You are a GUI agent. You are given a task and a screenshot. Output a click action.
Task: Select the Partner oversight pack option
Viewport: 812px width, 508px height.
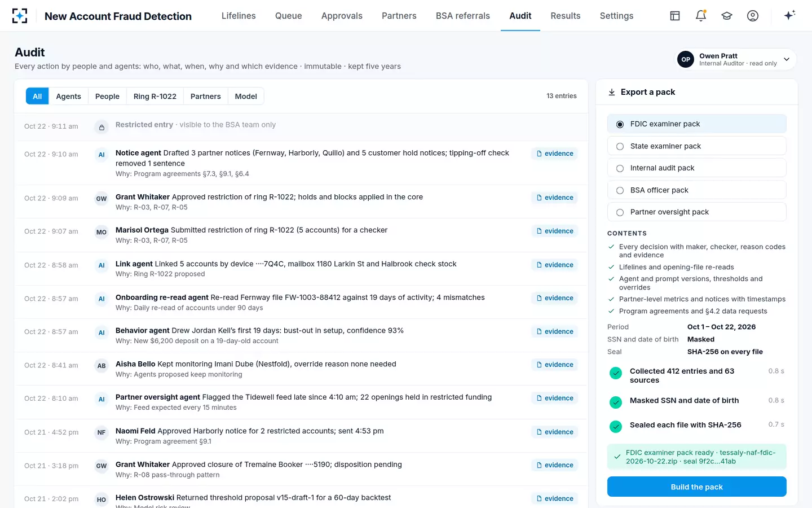pos(696,212)
